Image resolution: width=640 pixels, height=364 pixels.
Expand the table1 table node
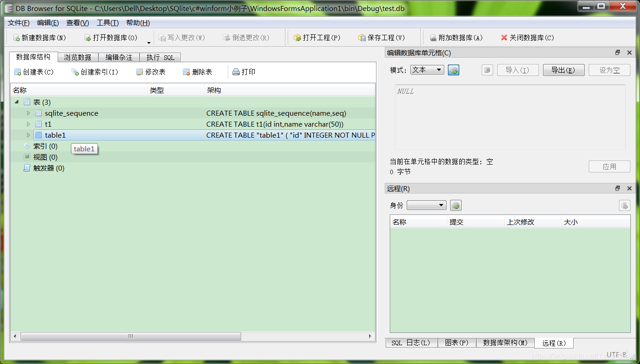pos(28,135)
